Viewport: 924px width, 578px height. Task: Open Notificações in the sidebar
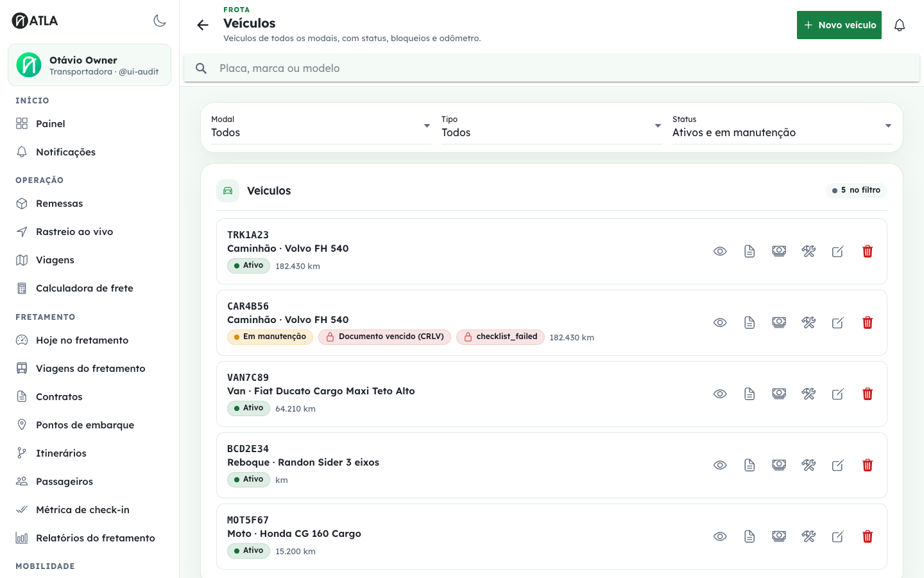89,152
